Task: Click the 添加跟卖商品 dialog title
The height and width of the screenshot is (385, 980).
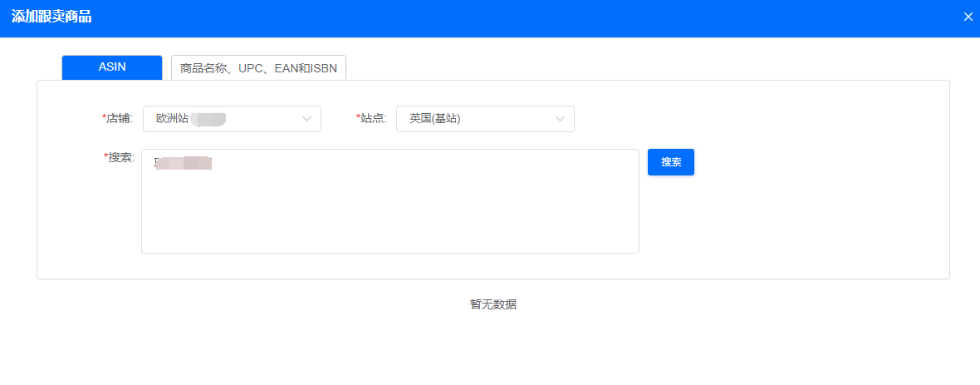Action: tap(51, 17)
